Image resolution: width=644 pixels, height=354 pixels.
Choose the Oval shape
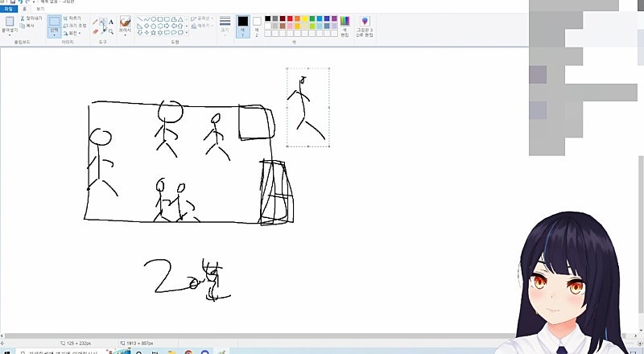pos(153,19)
